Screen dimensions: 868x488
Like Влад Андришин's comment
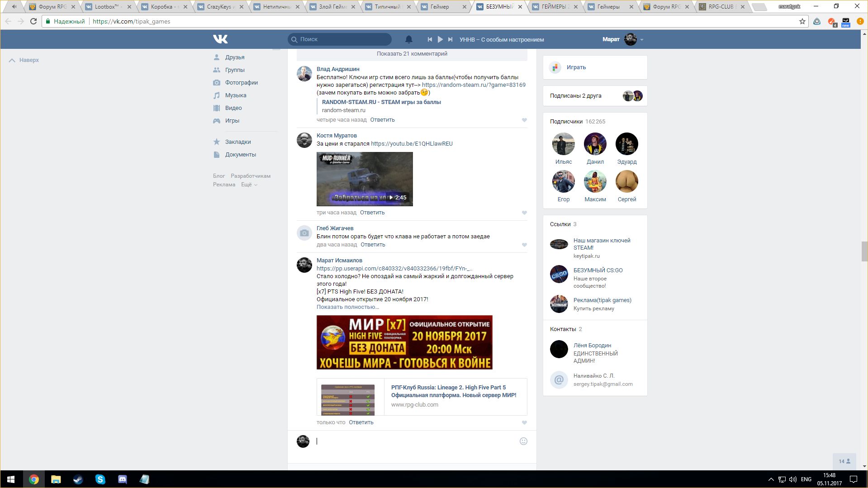(524, 120)
